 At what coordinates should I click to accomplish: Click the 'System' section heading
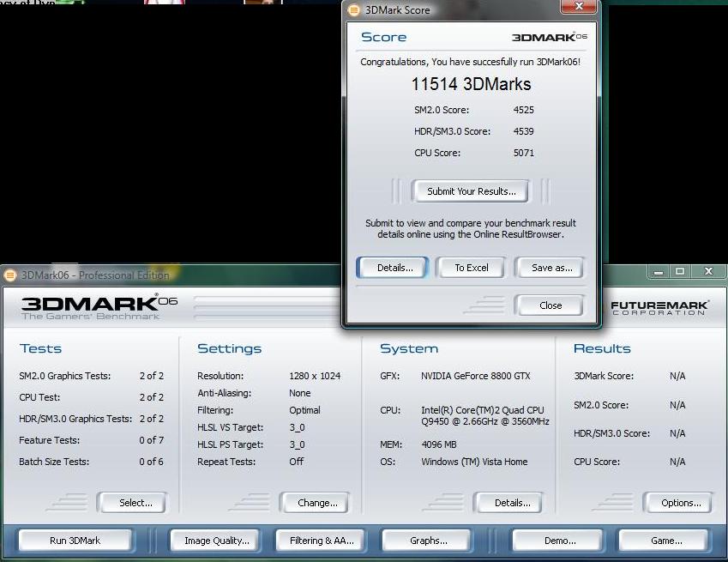pos(409,349)
